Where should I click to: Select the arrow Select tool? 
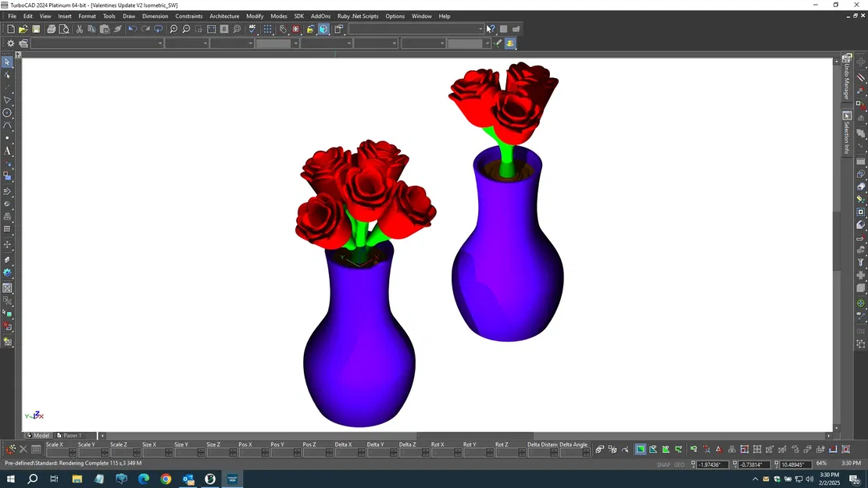coord(8,62)
